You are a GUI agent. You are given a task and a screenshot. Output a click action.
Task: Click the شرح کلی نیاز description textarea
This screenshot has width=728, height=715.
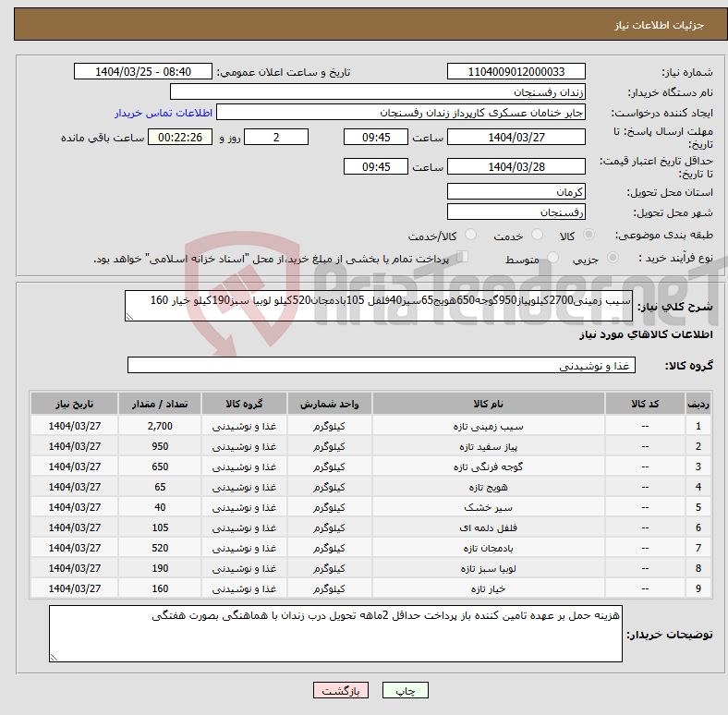click(379, 306)
